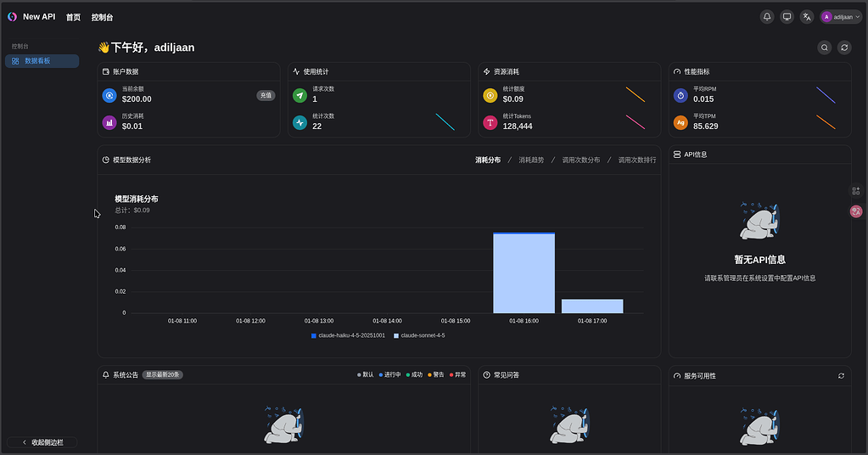Open the 首页 navigation item
This screenshot has height=455, width=868.
(73, 17)
